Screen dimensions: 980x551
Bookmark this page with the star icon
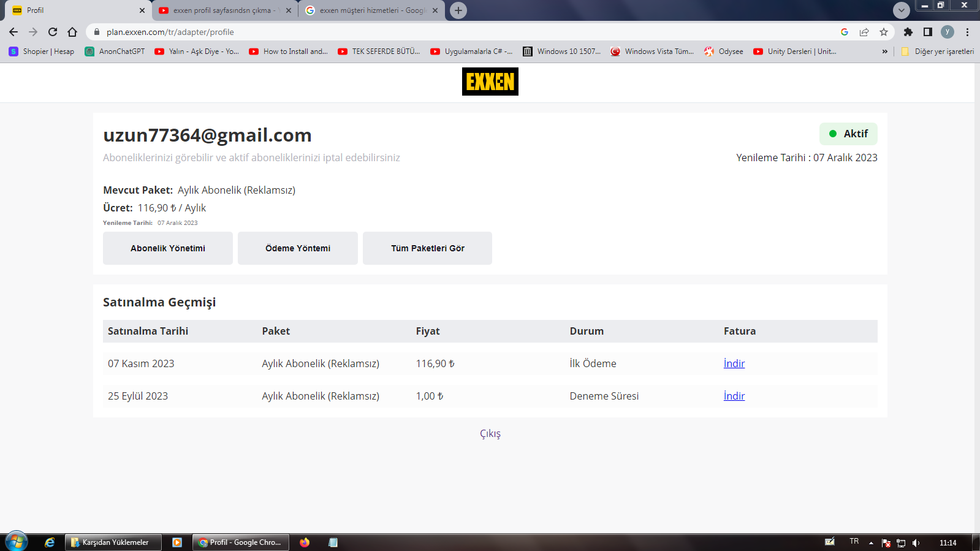(884, 32)
